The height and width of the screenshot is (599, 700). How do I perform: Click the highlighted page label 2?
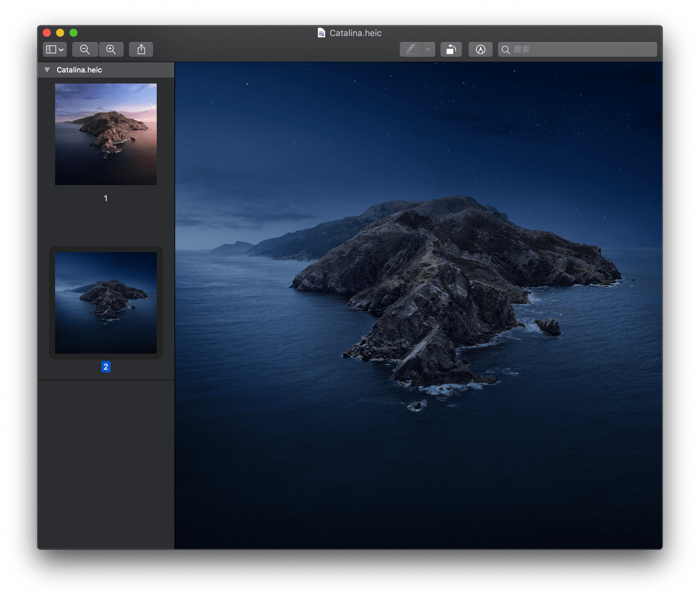click(x=106, y=367)
